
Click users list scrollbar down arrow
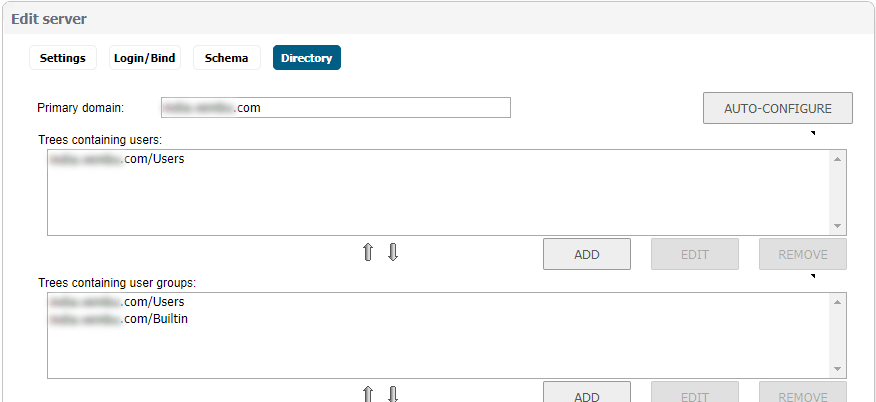837,226
